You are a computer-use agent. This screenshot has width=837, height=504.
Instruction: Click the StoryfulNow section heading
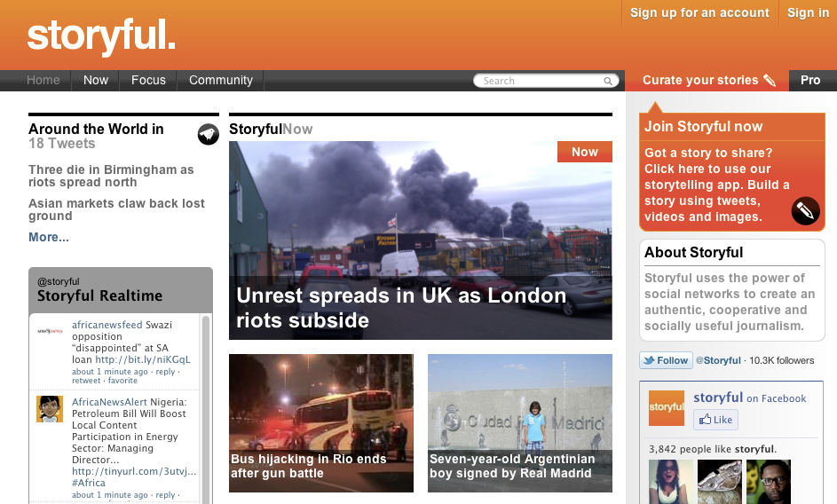[x=271, y=130]
